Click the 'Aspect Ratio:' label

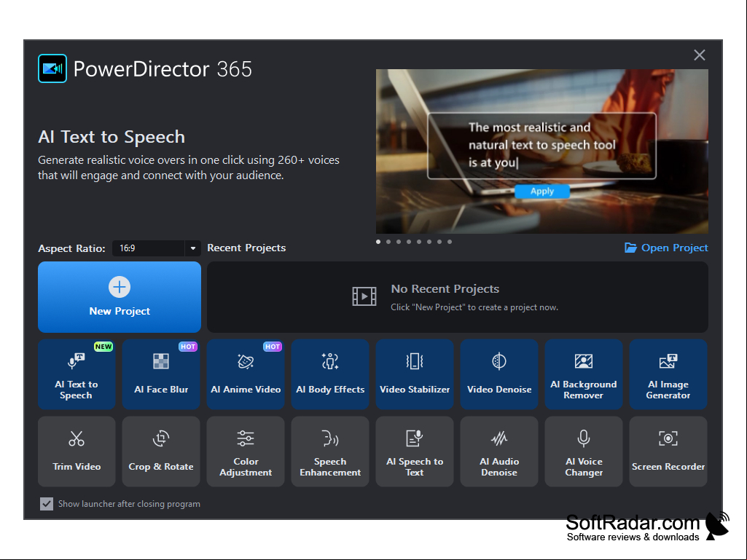[x=71, y=248]
